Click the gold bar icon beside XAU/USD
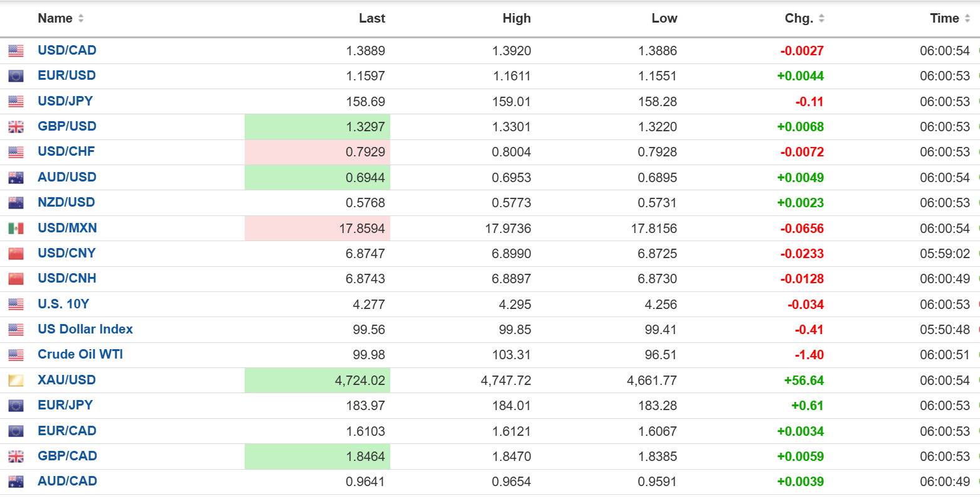Screen dimensions: 980x498 (16, 381)
